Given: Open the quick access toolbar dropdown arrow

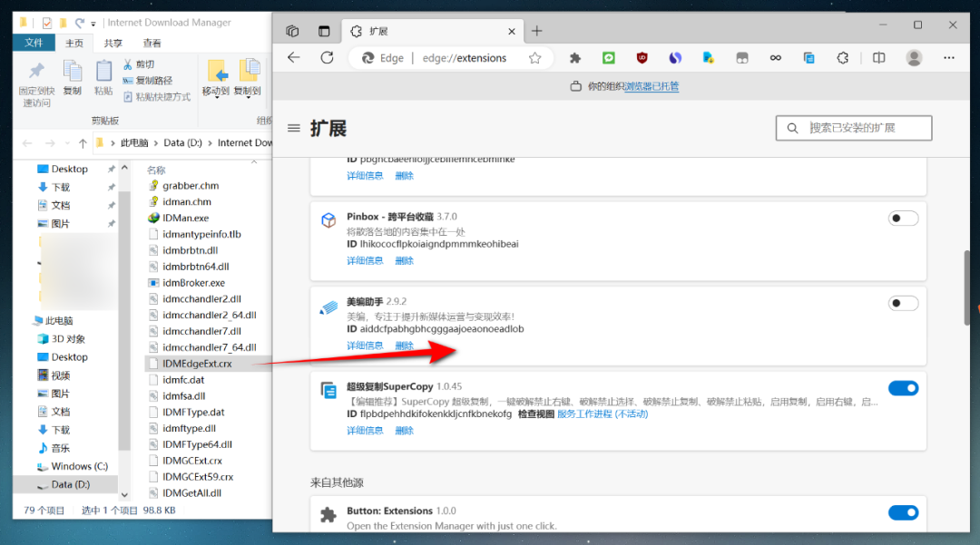Looking at the screenshot, I should coord(93,24).
